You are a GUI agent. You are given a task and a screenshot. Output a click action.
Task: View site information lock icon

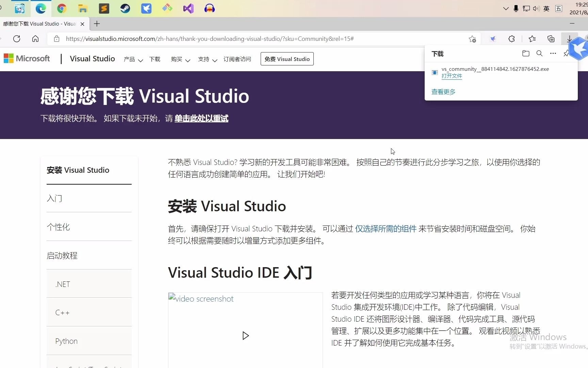tap(57, 39)
